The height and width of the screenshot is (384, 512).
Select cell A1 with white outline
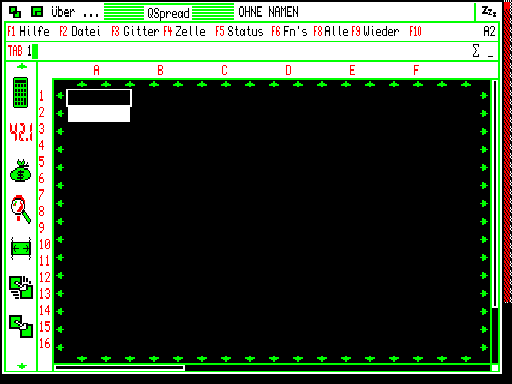click(x=99, y=98)
